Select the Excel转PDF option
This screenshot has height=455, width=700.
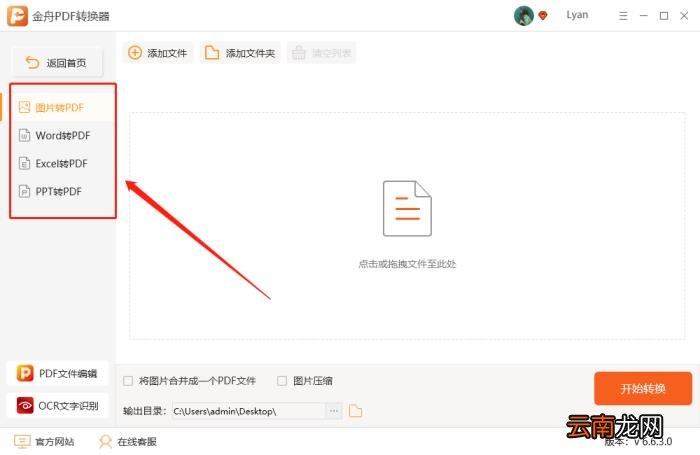point(62,163)
